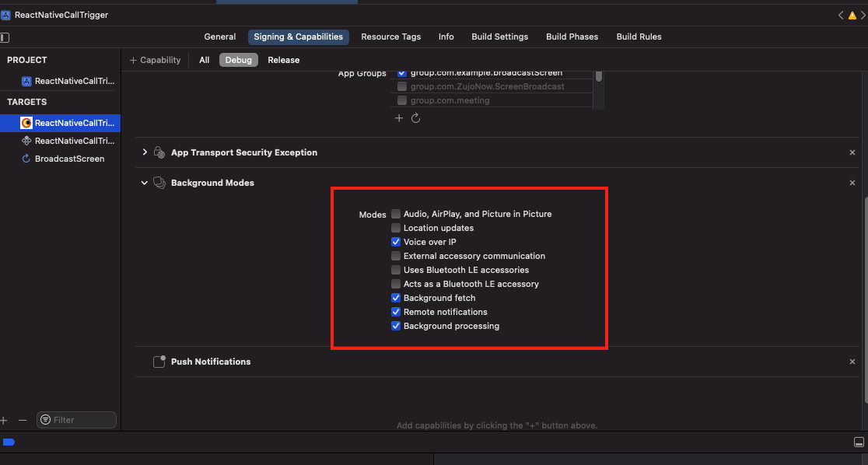This screenshot has height=465, width=868.
Task: Uncheck Background processing mode
Action: tap(396, 326)
